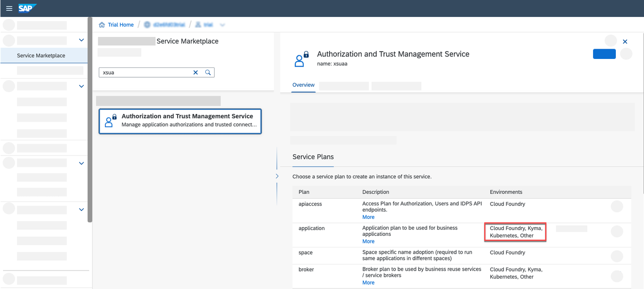Click the Plan column header
This screenshot has height=289, width=644.
click(x=304, y=192)
